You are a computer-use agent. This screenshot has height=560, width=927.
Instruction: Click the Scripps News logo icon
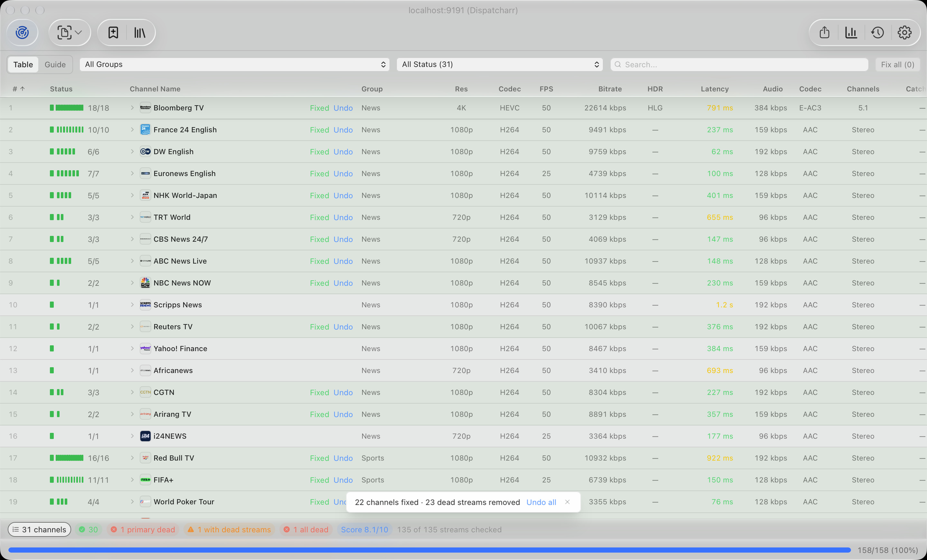coord(145,305)
